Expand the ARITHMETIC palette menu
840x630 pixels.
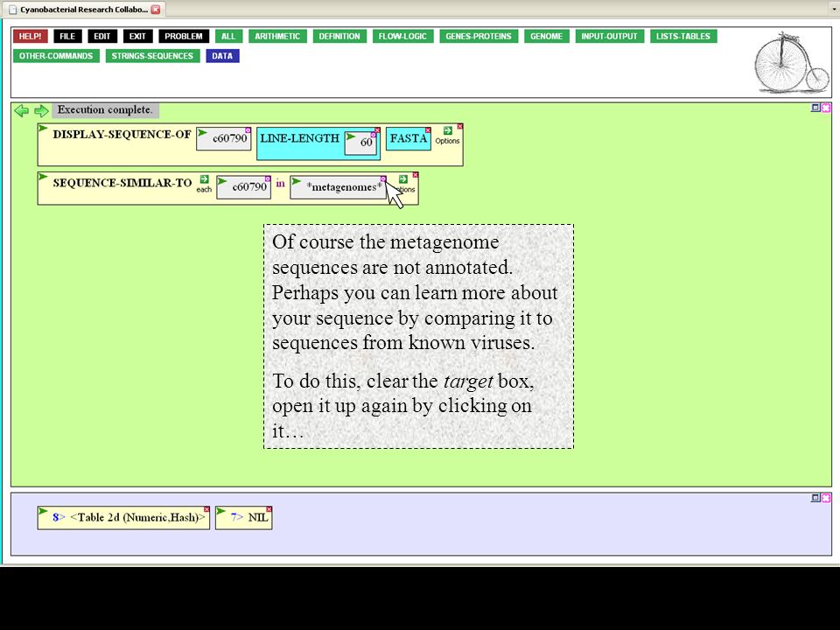click(x=277, y=37)
